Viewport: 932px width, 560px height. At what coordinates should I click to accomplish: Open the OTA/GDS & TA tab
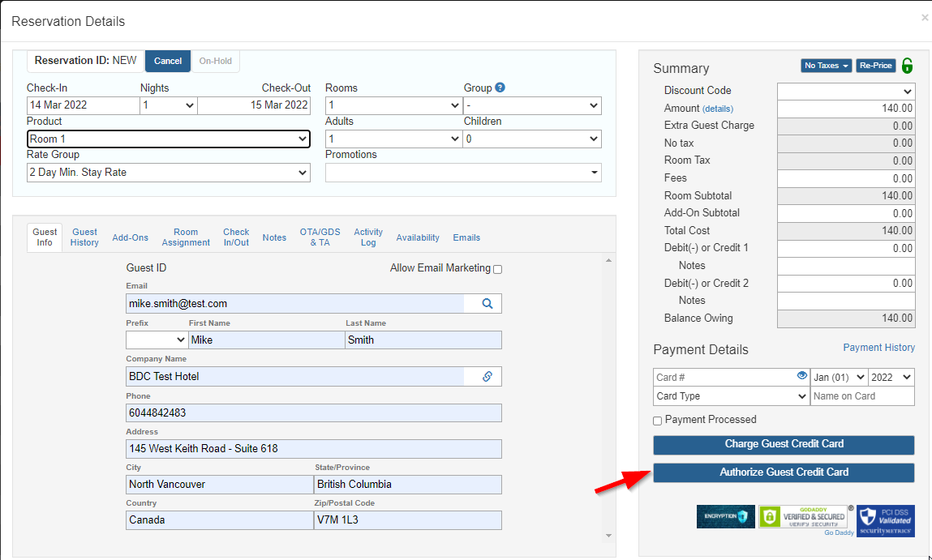(320, 237)
